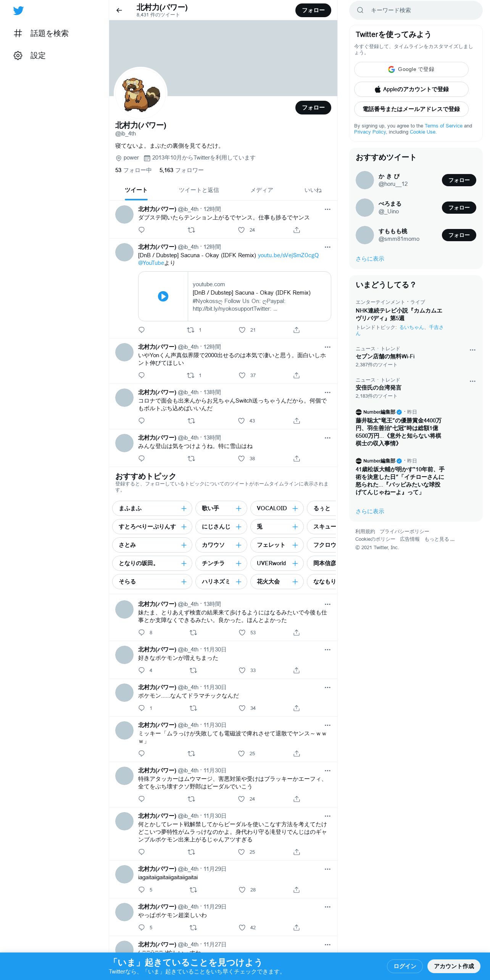Add the VOCALOID topic
Viewport: 490px width, 980px height.
click(x=295, y=508)
